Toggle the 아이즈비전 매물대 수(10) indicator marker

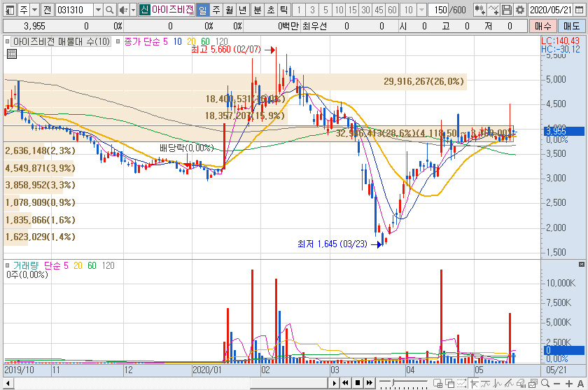7,41
